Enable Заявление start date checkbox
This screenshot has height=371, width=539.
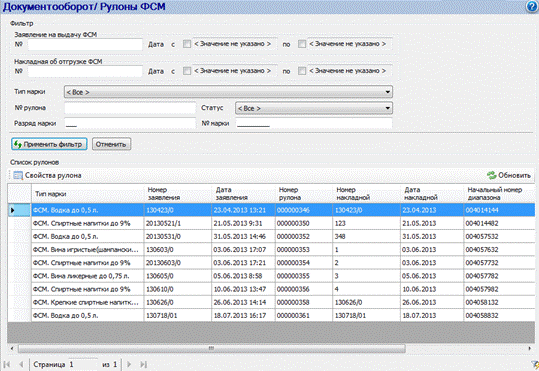pyautogui.click(x=187, y=44)
